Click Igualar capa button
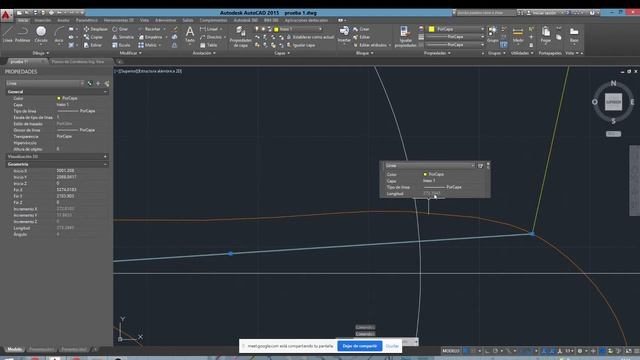This screenshot has height=360, width=640. pos(301,45)
